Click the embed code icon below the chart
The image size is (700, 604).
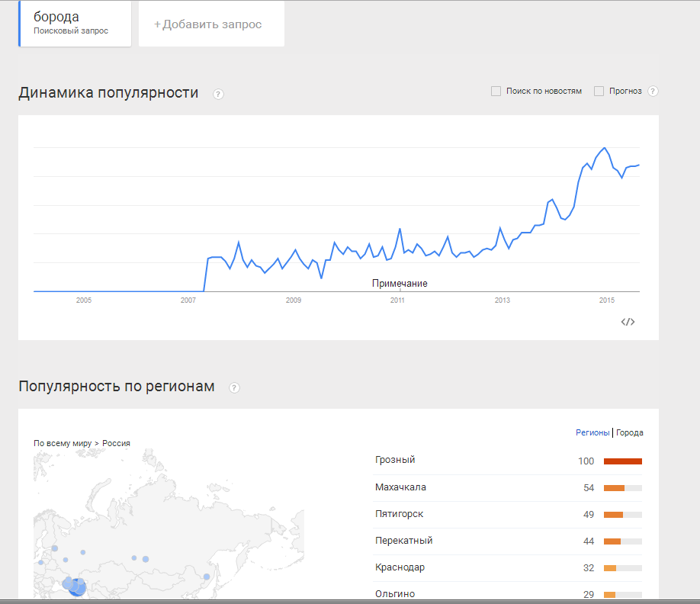click(628, 322)
